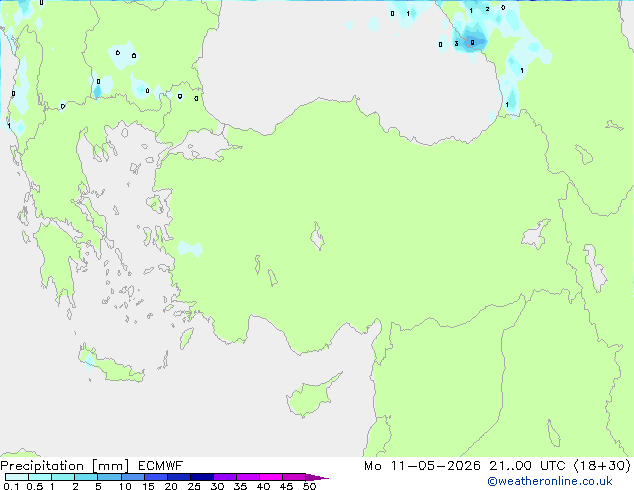This screenshot has height=490, width=634.
Task: Click the value '3' on the map
Action: [x=456, y=44]
